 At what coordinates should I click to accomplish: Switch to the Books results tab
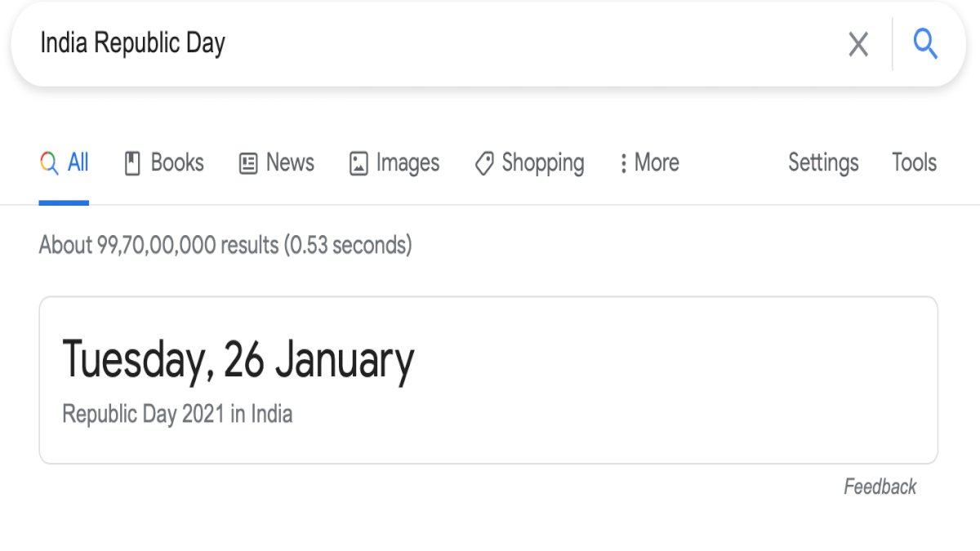pos(164,162)
